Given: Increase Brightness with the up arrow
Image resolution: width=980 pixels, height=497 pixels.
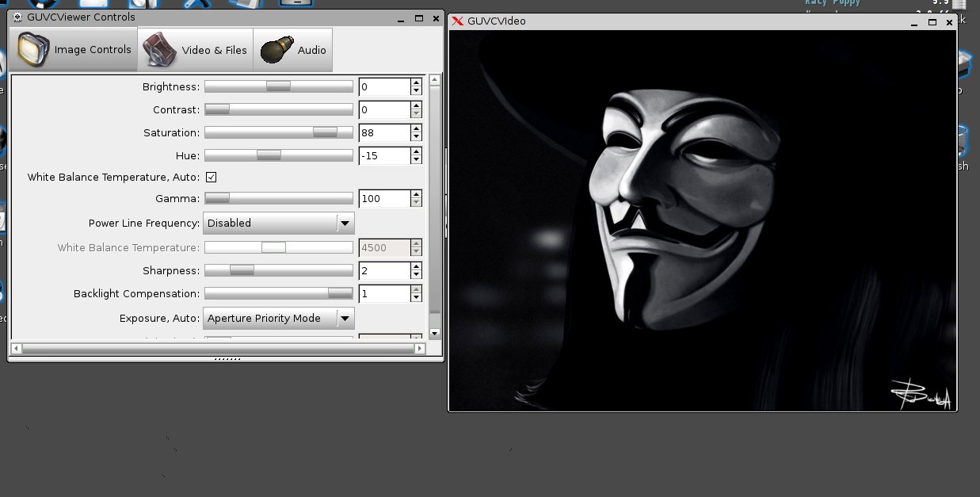Looking at the screenshot, I should (416, 82).
